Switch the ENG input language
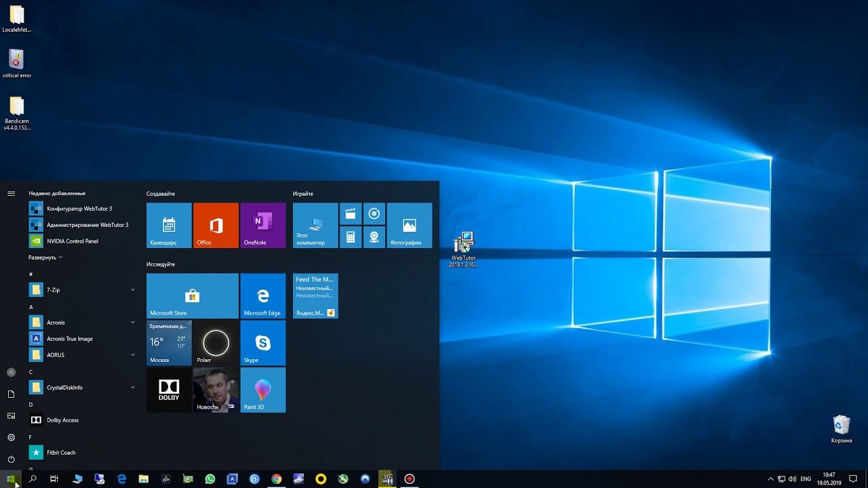Viewport: 868px width, 488px height. click(806, 479)
